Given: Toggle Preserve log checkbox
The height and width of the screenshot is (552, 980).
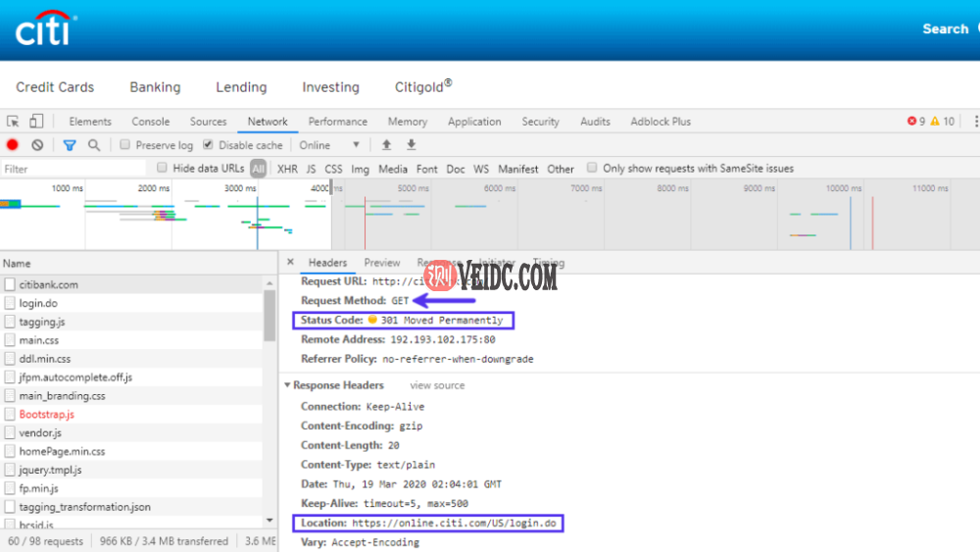Looking at the screenshot, I should coord(125,145).
